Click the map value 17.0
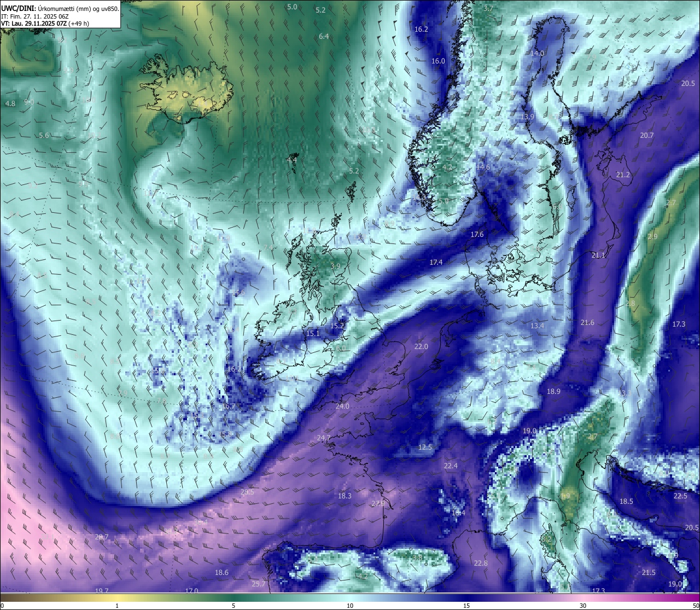Screen dimensions: 700x610 [x=191, y=591]
